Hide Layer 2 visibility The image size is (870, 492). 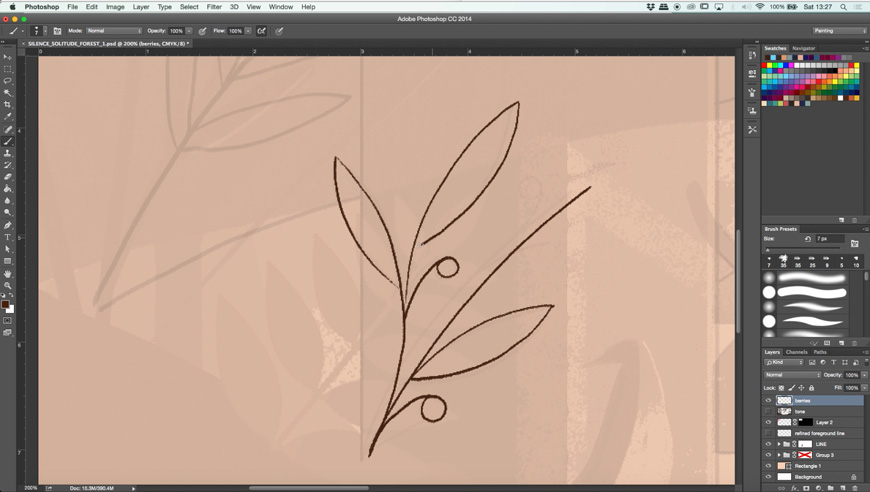768,422
